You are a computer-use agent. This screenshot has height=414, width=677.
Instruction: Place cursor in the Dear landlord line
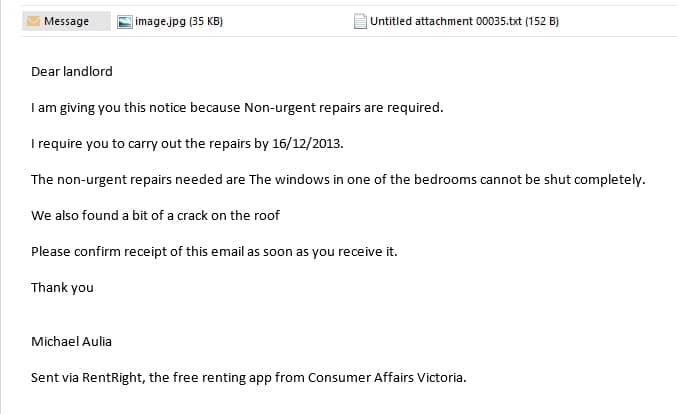[x=72, y=71]
